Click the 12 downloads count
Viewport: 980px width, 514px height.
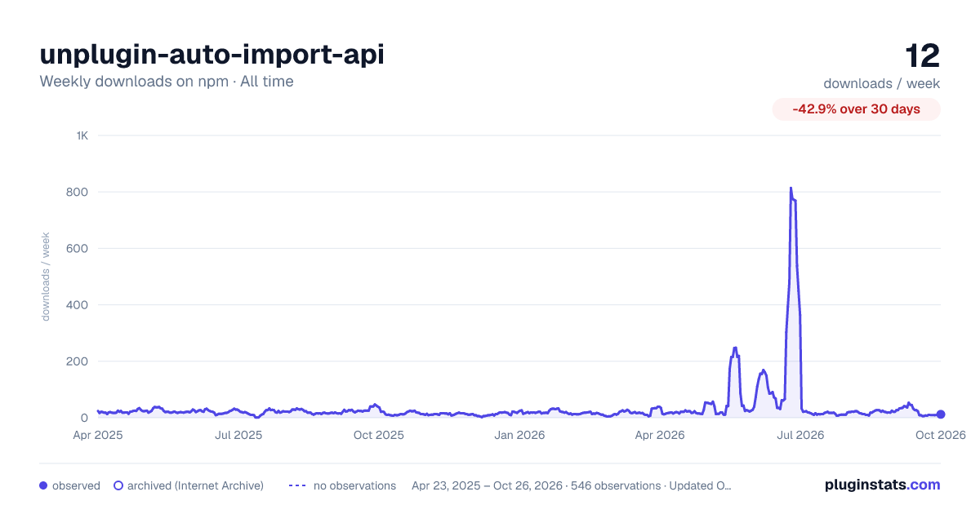click(x=922, y=55)
